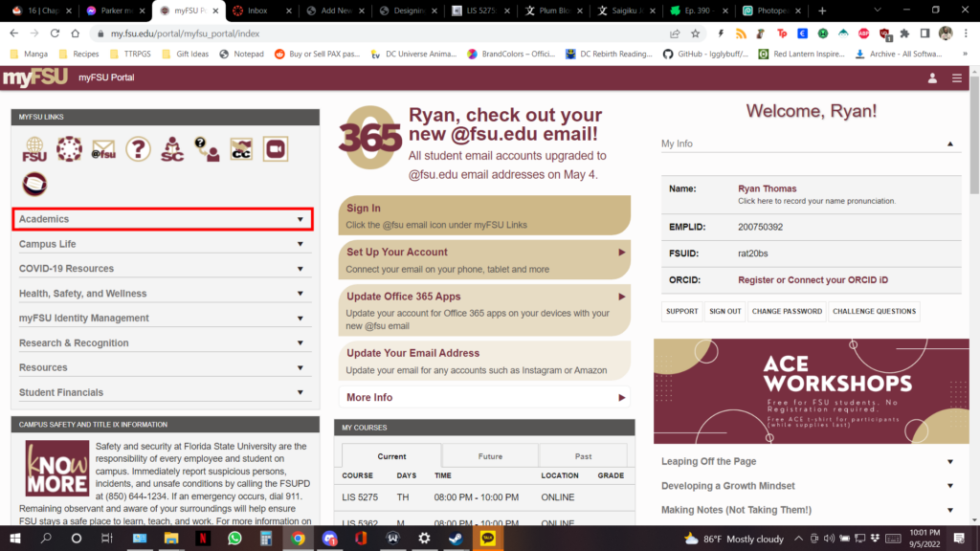
Task: Bookmark this page with the star icon
Action: (696, 33)
